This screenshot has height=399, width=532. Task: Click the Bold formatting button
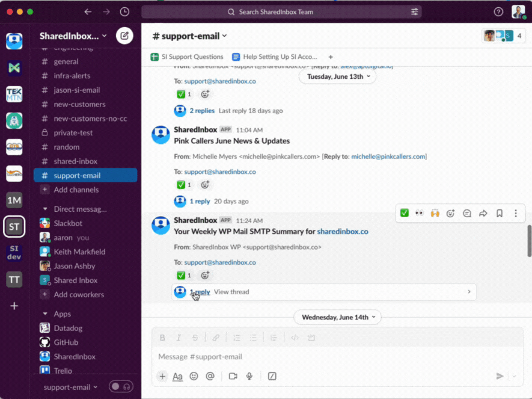coord(162,338)
